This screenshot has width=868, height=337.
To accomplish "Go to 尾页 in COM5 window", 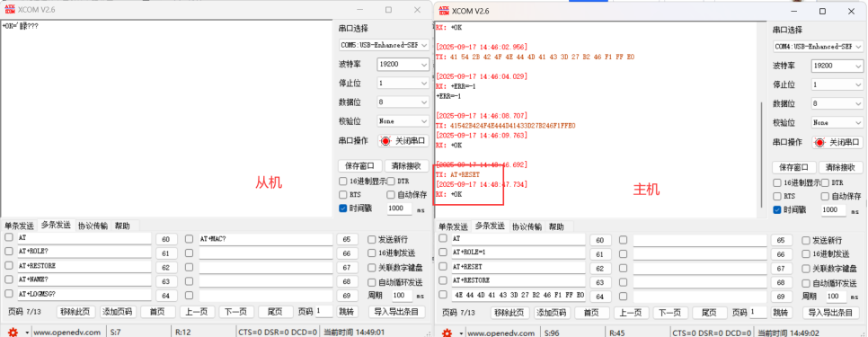I will click(x=275, y=312).
